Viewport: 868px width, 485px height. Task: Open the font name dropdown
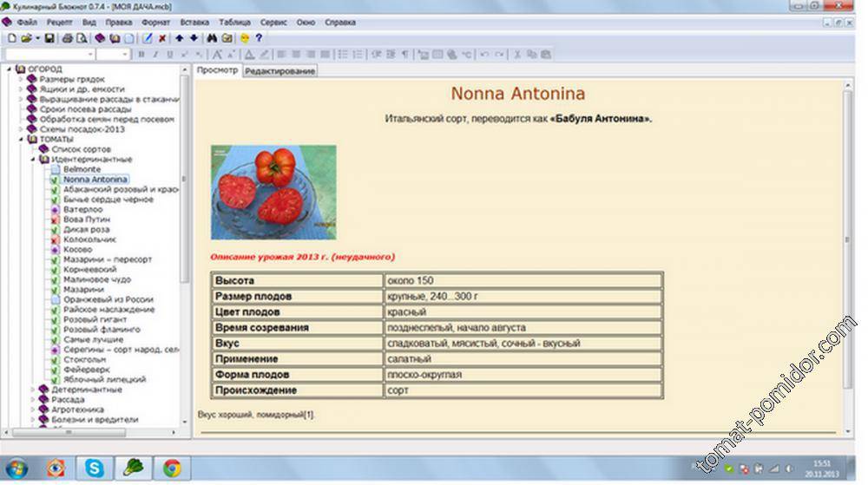click(90, 54)
